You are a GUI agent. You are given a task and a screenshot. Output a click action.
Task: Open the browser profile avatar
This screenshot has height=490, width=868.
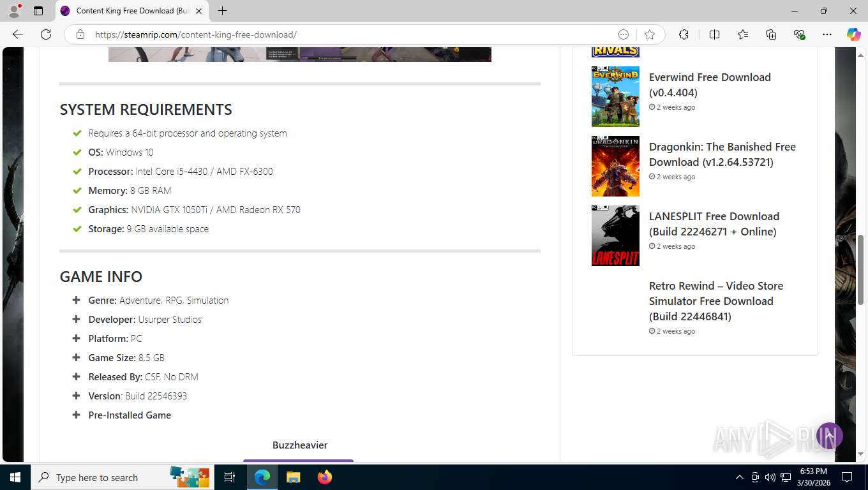pos(14,11)
